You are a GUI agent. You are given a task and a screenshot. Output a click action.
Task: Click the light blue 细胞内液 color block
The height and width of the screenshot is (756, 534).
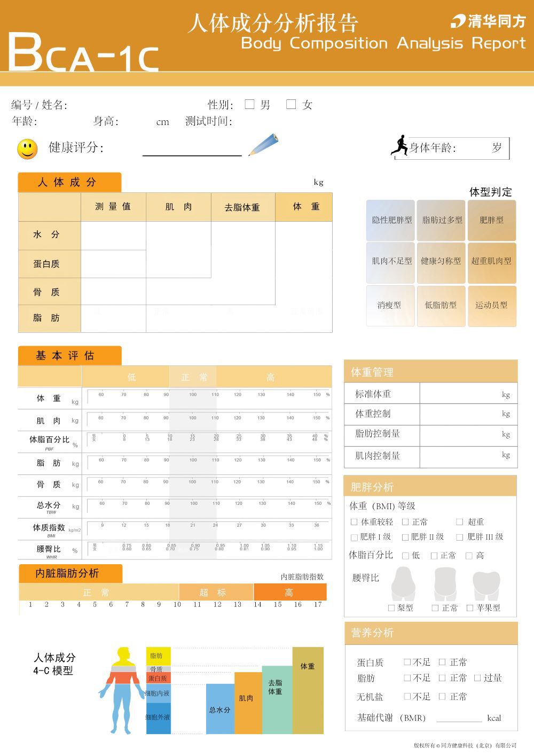pyautogui.click(x=159, y=693)
